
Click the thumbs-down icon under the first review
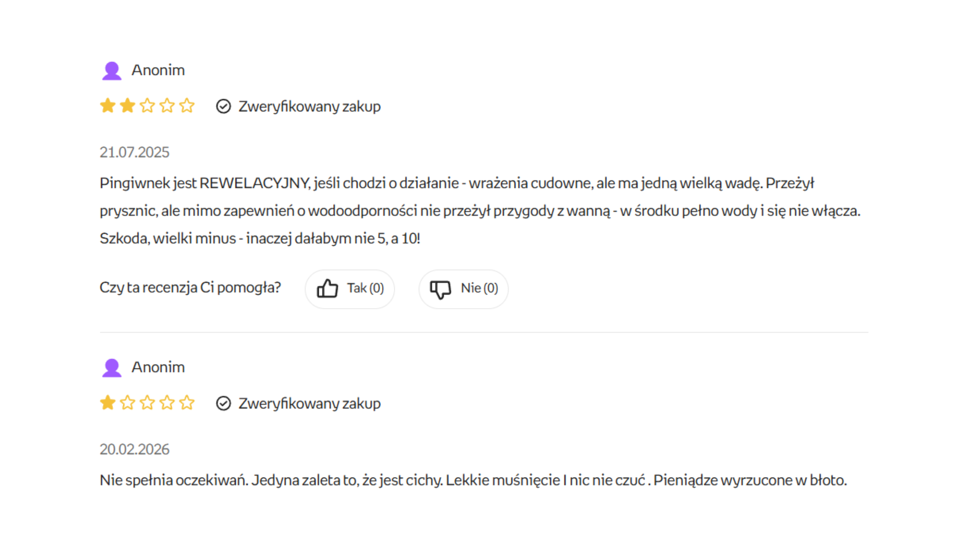(440, 289)
